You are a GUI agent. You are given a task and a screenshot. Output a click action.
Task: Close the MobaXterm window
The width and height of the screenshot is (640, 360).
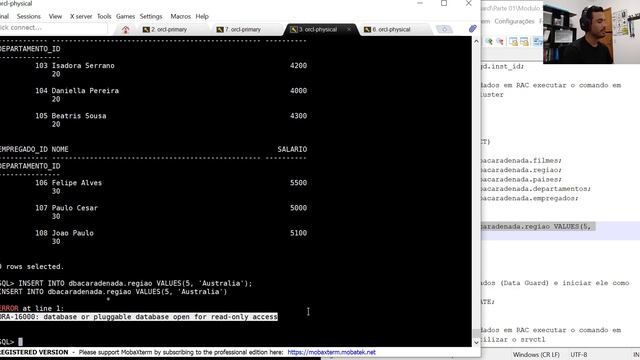click(469, 3)
